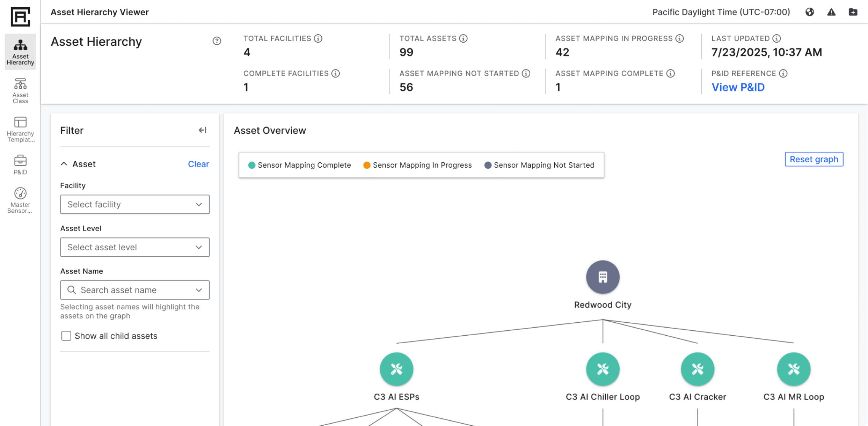Screen dimensions: 868x426
Task: Open the Hierarchy Template sidebar item
Action: click(20, 130)
